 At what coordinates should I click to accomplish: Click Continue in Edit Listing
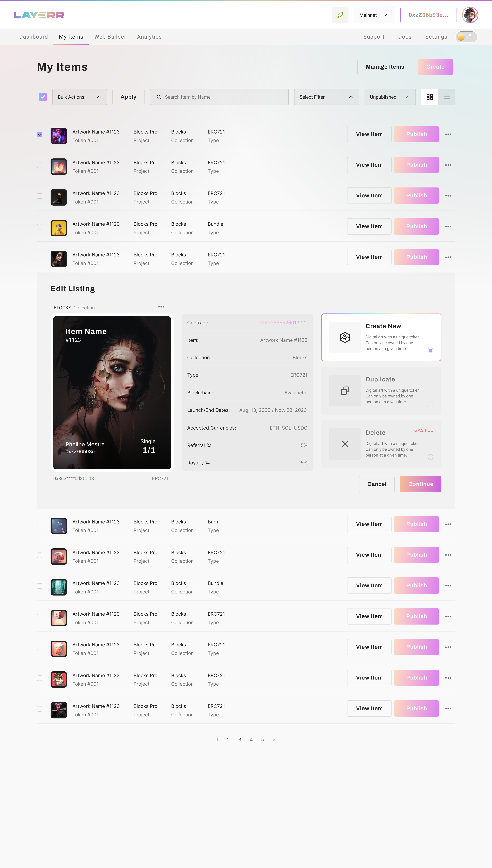coord(420,484)
